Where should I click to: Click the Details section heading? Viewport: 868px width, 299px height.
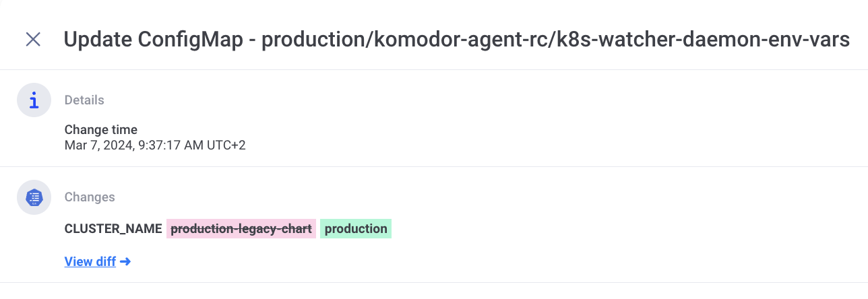(x=84, y=100)
